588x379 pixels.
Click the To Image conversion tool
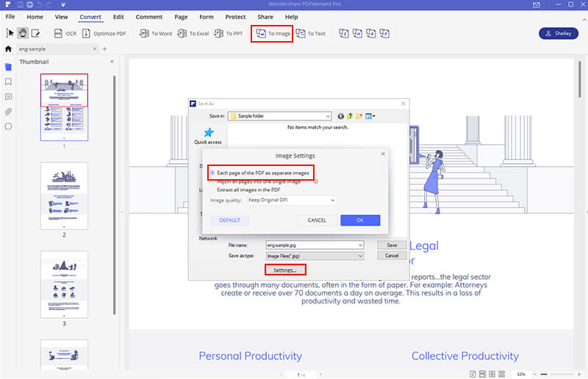coord(272,34)
